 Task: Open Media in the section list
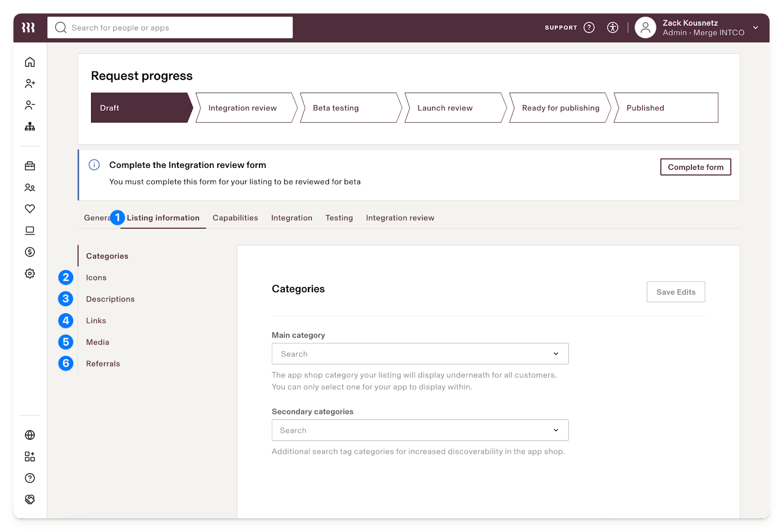coord(97,342)
